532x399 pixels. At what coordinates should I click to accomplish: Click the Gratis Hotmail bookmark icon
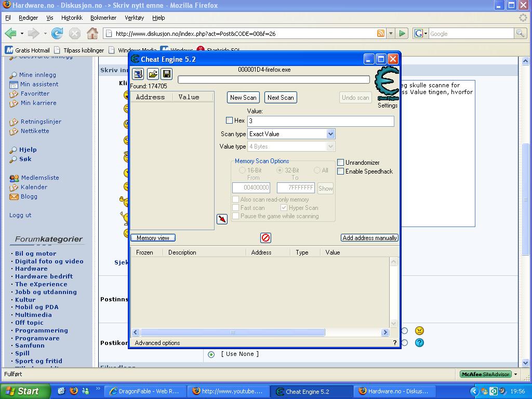point(9,50)
